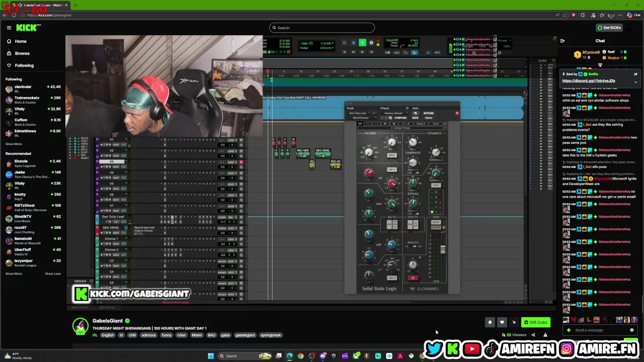The image size is (644, 362).
Task: Toggle the SPLIT filter button on SSL plugin
Action: pyautogui.click(x=391, y=155)
